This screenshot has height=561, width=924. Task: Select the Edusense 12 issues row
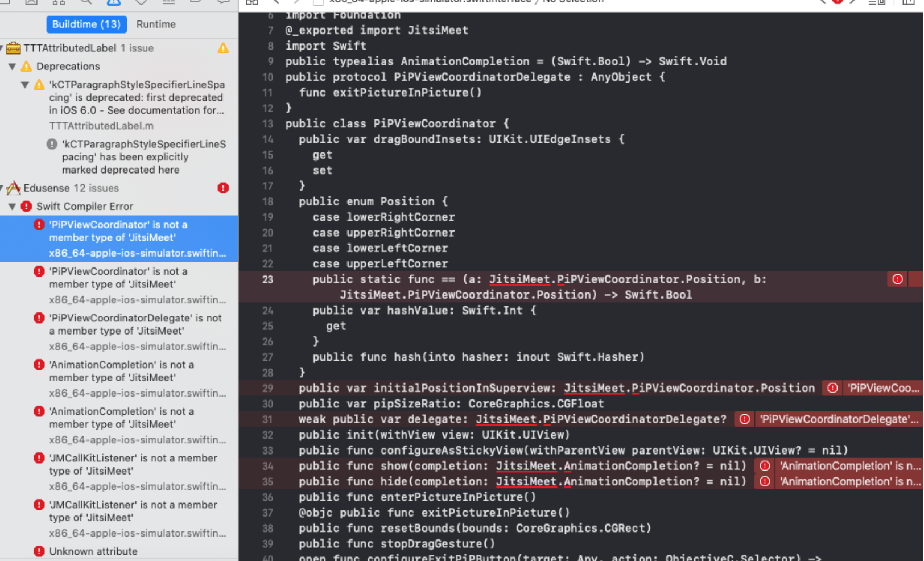[x=119, y=188]
